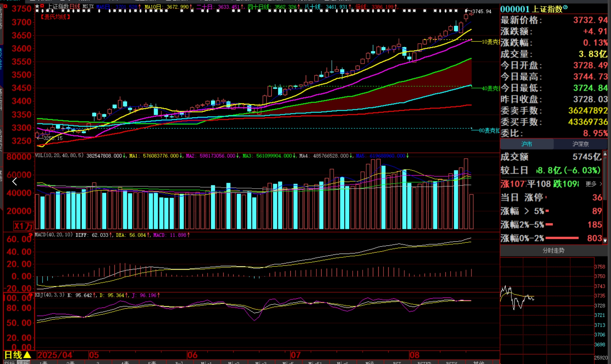
Task: Open the 日线 period dropdown
Action: coord(18,355)
